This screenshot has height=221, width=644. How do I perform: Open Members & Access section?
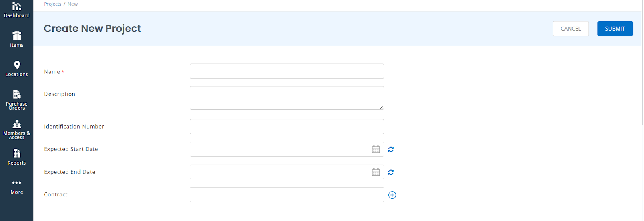(x=17, y=129)
